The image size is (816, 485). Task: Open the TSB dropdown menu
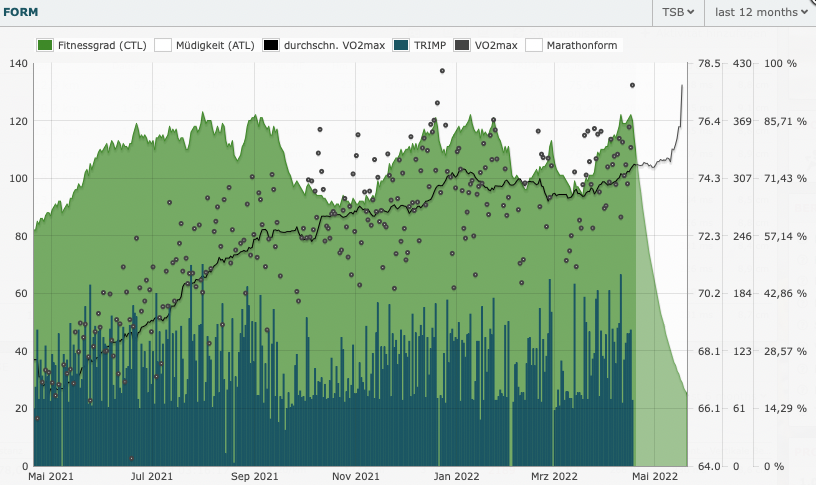pyautogui.click(x=677, y=12)
